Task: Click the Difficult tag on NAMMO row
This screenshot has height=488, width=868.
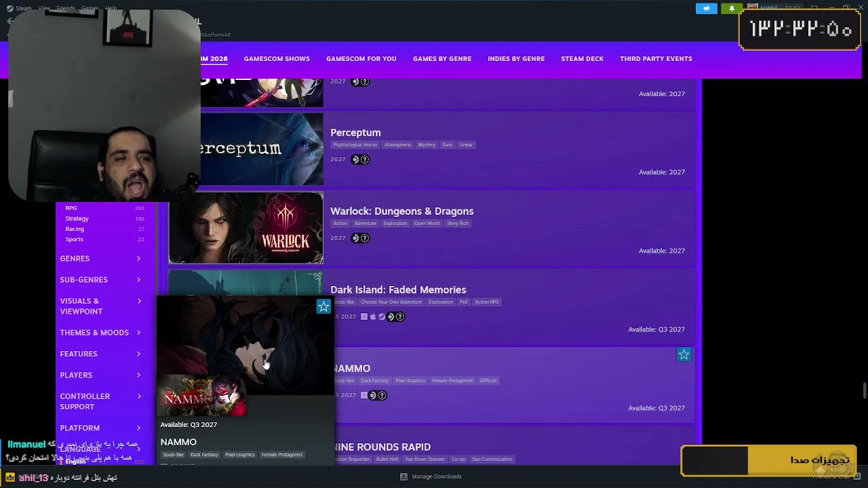Action: click(x=488, y=381)
